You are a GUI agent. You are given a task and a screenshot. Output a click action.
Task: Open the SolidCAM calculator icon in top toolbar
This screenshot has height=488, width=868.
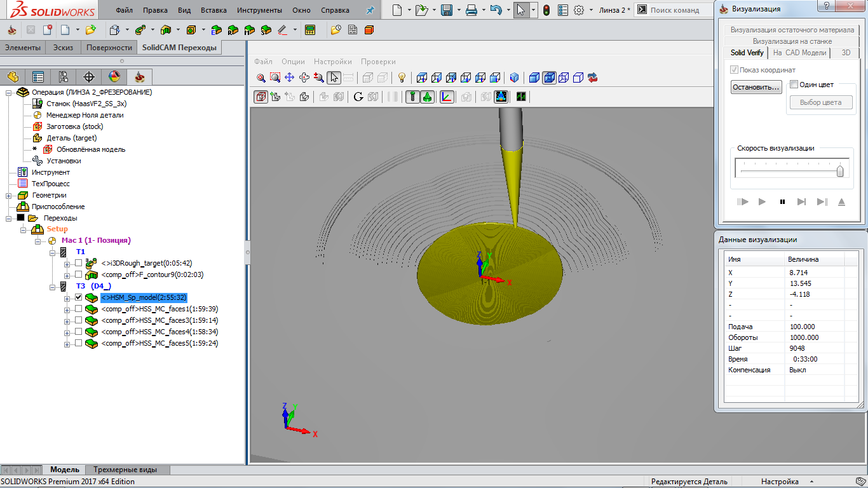pos(310,30)
